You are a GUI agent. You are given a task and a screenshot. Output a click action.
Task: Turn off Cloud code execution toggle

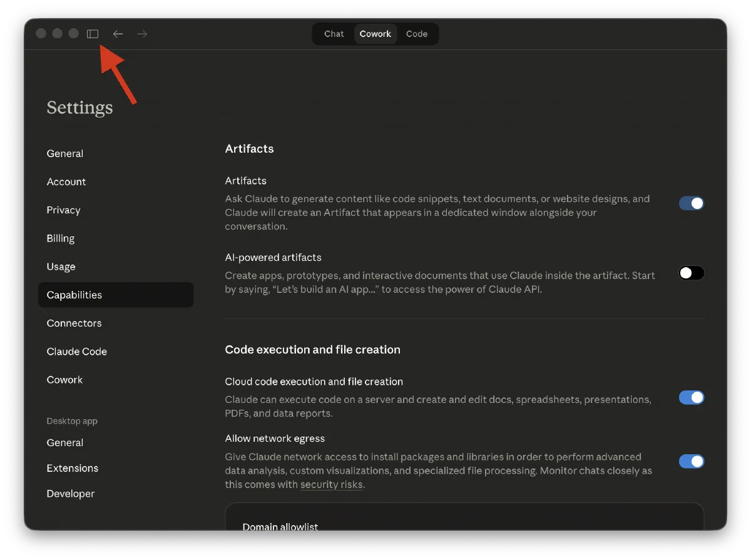692,397
